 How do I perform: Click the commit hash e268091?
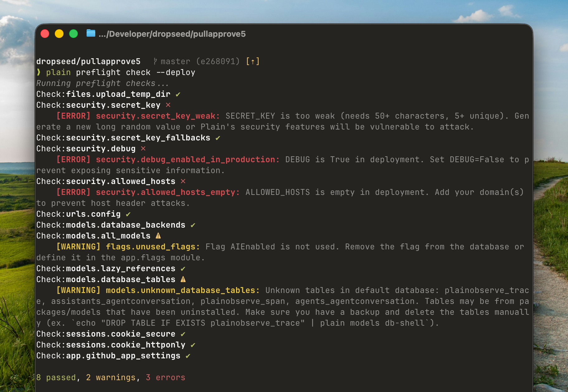[x=218, y=62]
